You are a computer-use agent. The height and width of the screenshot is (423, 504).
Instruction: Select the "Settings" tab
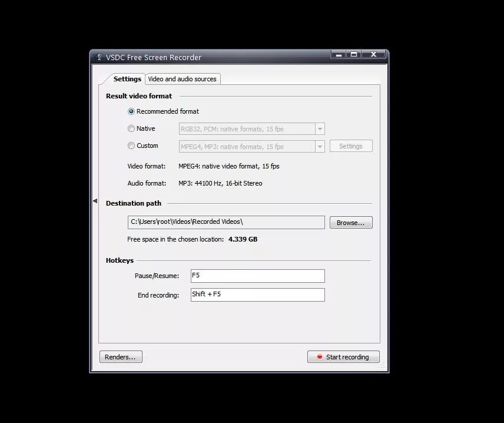(x=127, y=78)
